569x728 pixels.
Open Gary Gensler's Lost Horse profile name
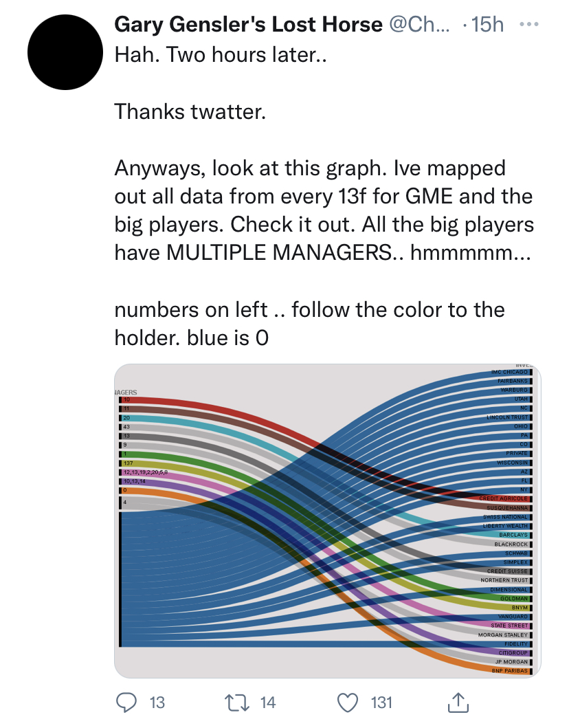coord(248,25)
